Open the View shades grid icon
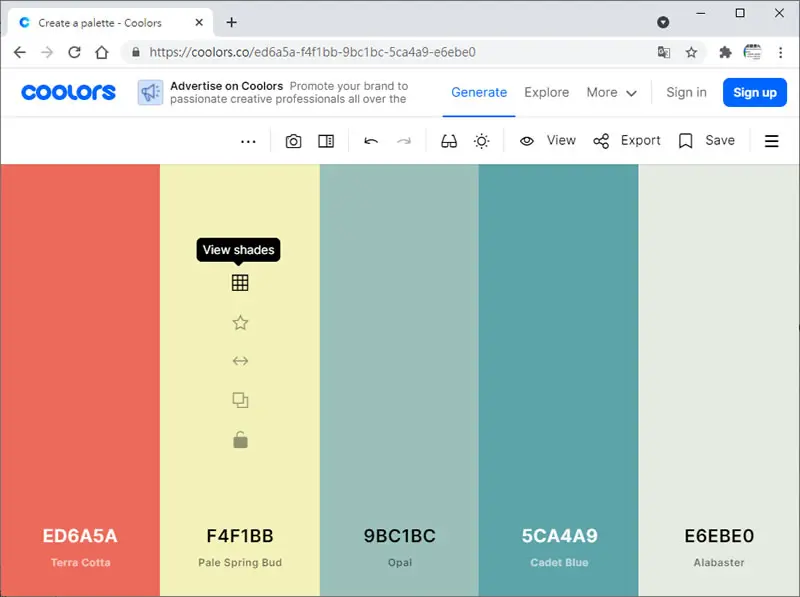This screenshot has height=597, width=800. coord(240,283)
